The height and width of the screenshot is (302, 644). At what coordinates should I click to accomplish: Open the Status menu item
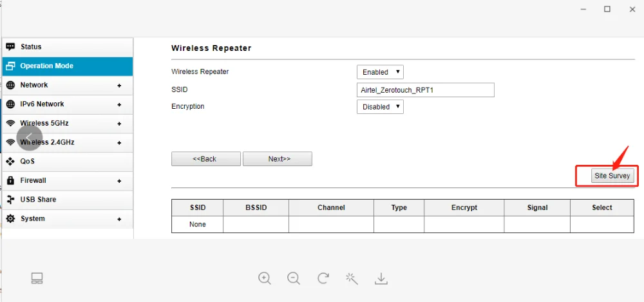[x=68, y=47]
